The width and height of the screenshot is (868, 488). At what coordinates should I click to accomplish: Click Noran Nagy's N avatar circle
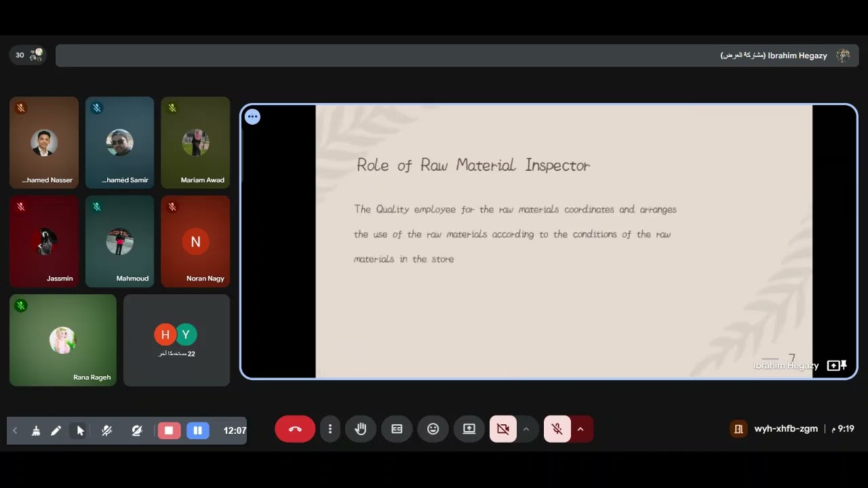(x=195, y=241)
